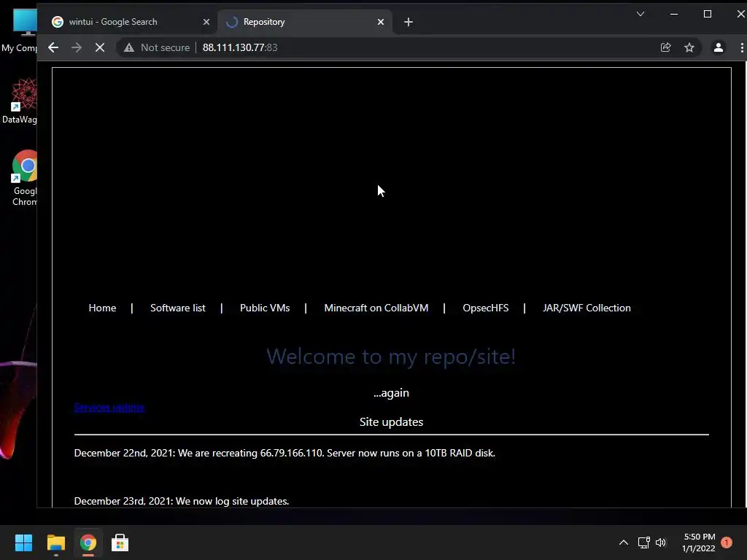Select the Google Chrome desktop shortcut
Viewport: 747px width, 560px height.
(24, 178)
